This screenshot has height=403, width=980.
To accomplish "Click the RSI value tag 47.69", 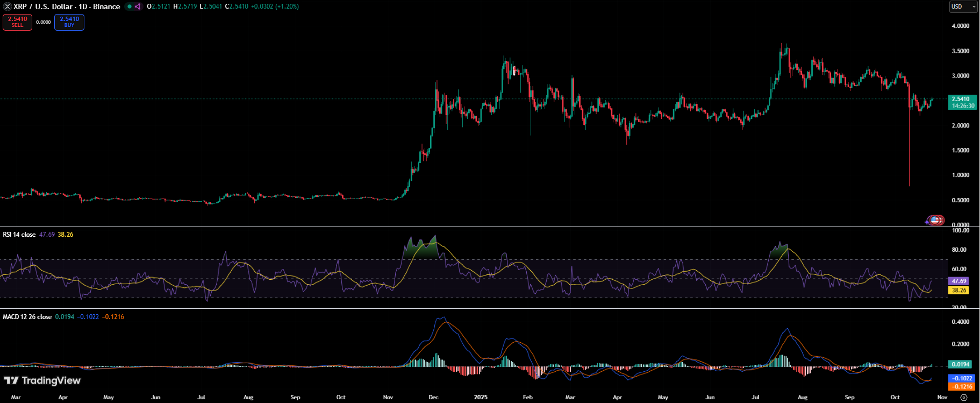I will point(959,281).
